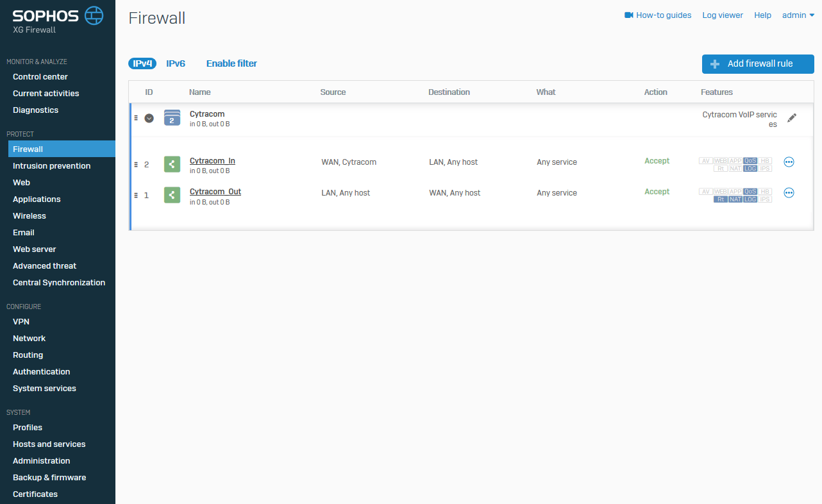Click Rt feature badge on Cytracom_Out rule
This screenshot has height=504, width=822.
point(721,199)
